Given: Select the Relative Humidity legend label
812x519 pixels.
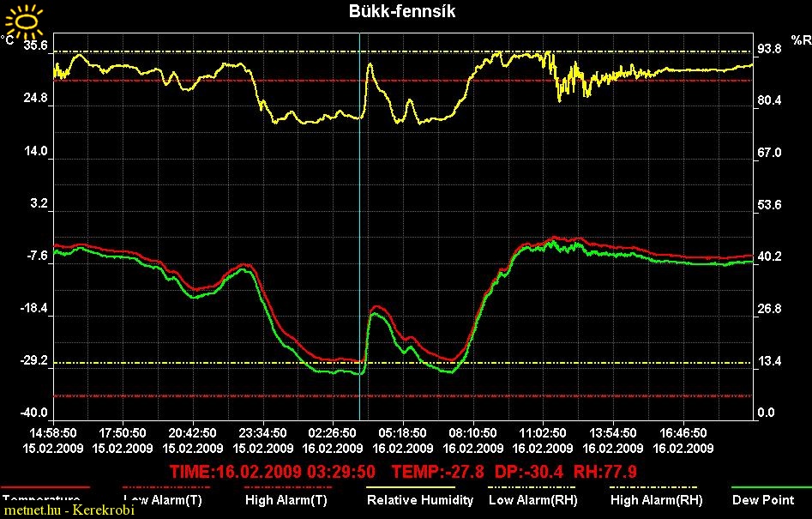Looking at the screenshot, I should [x=420, y=499].
